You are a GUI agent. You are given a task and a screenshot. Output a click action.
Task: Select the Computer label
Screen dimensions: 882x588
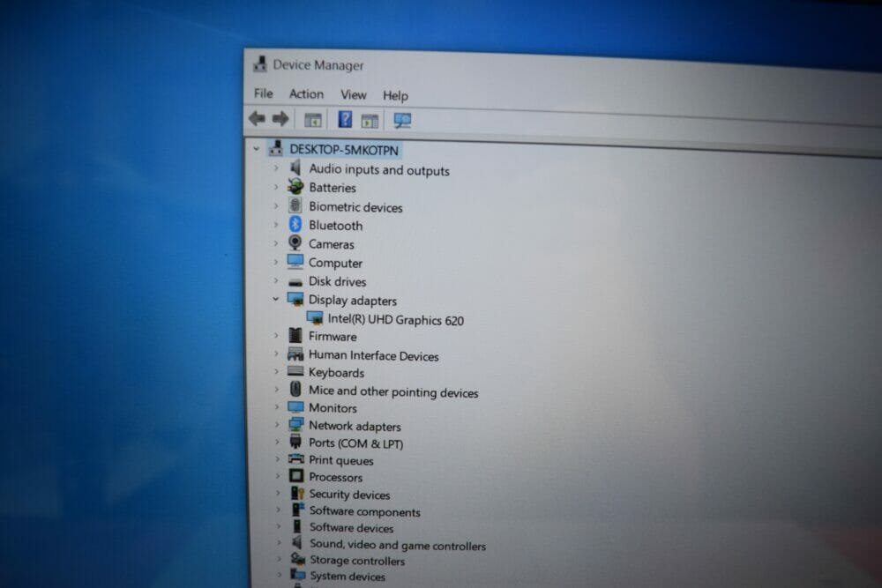click(335, 263)
